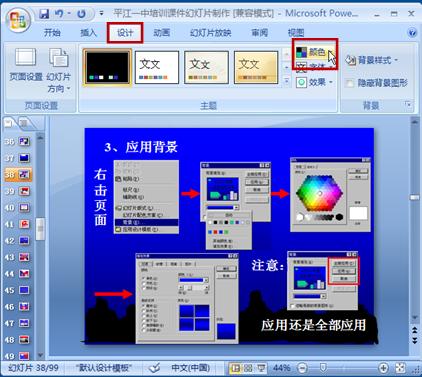Click the zoom slider handle
422x377 pixels.
(x=323, y=368)
